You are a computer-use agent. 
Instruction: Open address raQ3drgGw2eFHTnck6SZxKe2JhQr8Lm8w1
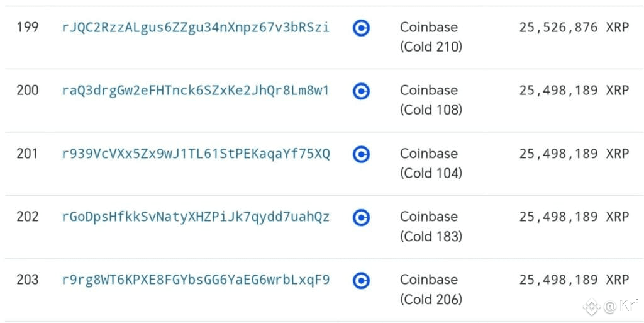(196, 91)
